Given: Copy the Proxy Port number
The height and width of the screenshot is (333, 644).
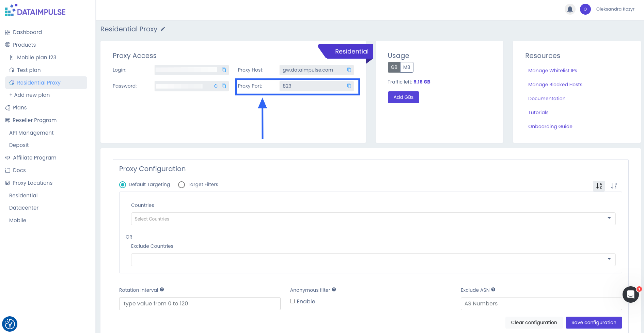Looking at the screenshot, I should pyautogui.click(x=349, y=86).
